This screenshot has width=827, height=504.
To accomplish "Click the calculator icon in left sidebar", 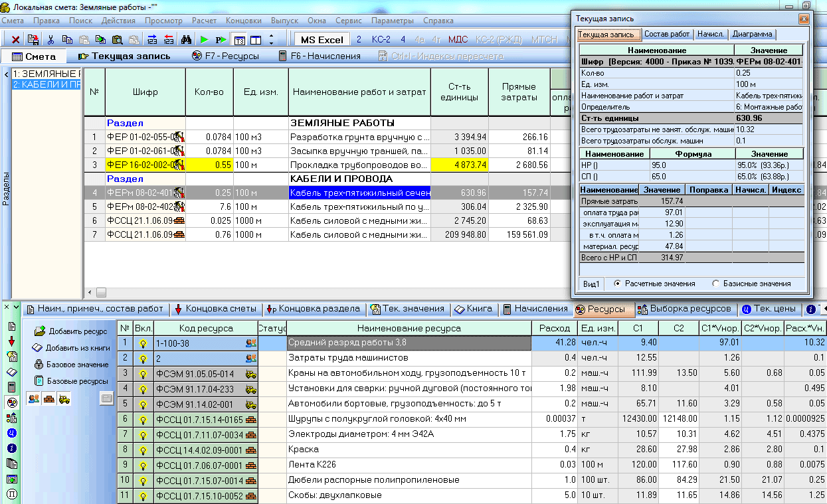I will click(x=11, y=386).
